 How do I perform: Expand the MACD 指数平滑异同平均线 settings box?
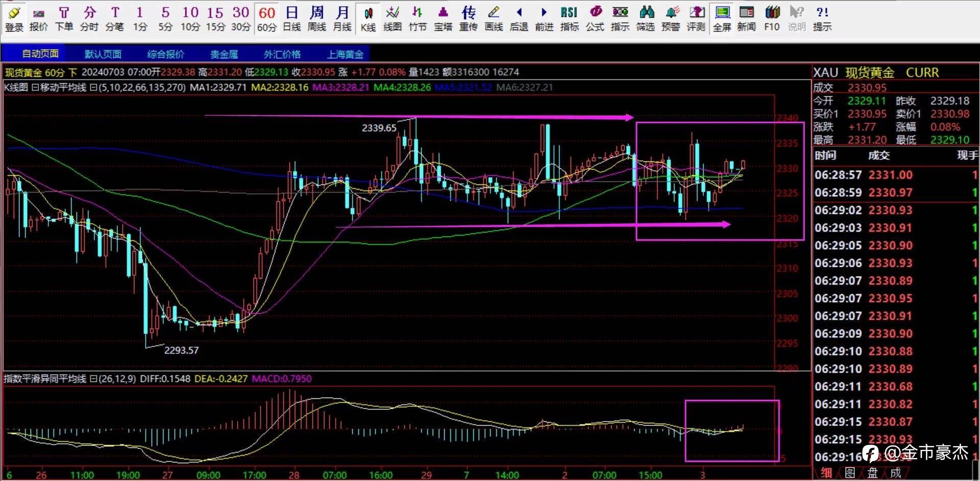point(93,379)
